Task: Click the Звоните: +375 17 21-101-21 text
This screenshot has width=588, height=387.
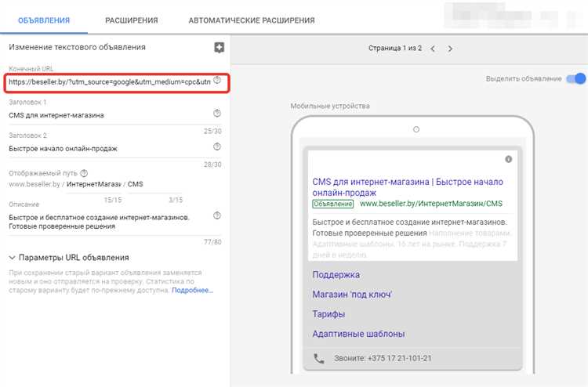Action: 383,358
